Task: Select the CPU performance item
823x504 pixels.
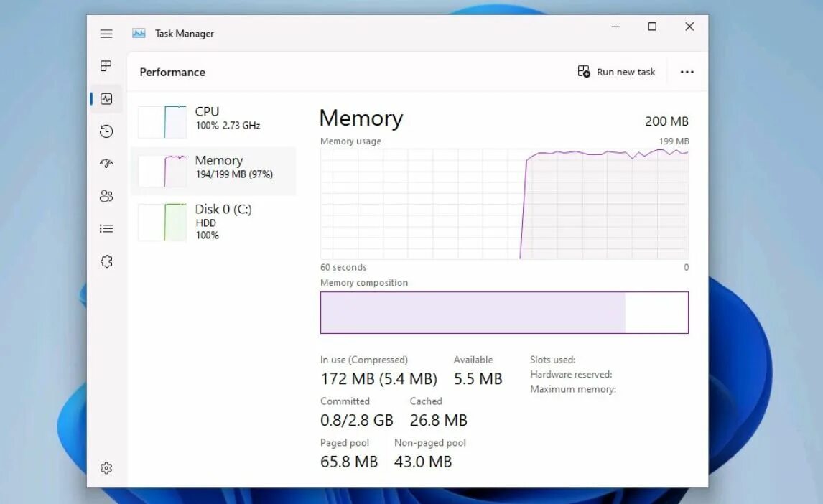Action: pos(213,121)
